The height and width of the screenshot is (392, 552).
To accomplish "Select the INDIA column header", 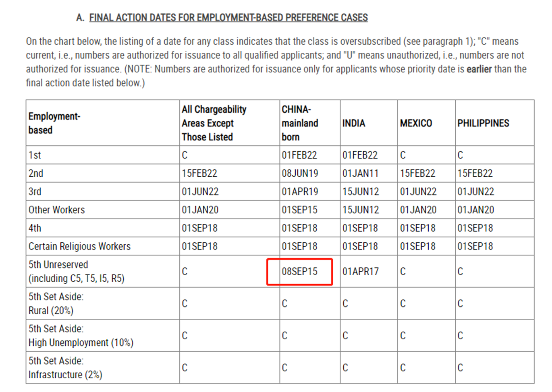I will click(x=353, y=123).
